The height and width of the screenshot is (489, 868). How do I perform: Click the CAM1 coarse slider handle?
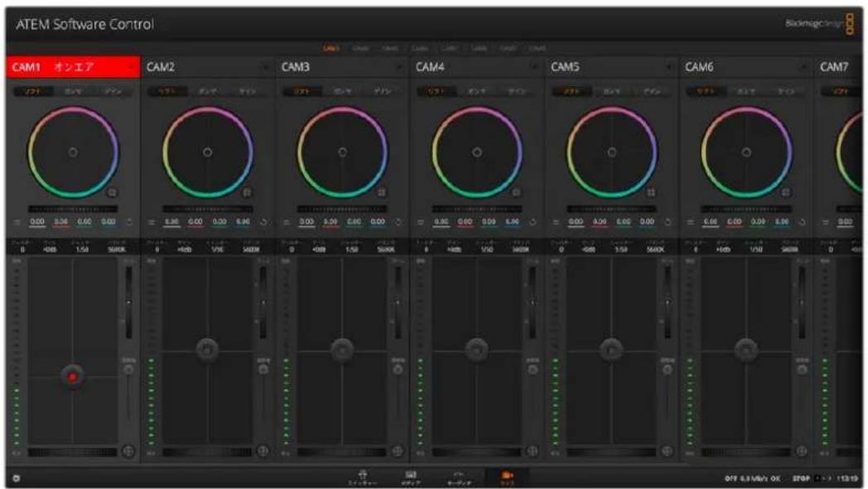pos(128,303)
